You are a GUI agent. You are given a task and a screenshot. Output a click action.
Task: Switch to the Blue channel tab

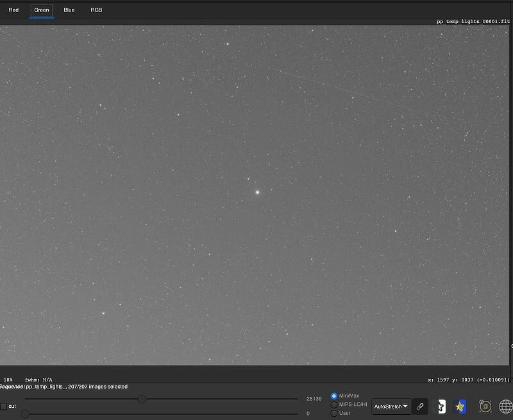pyautogui.click(x=69, y=10)
